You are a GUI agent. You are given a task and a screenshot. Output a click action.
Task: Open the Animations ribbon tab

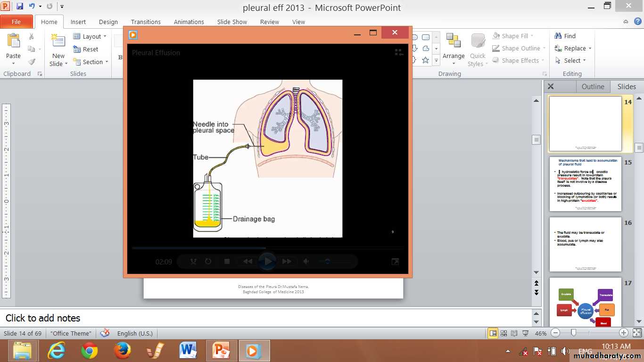pyautogui.click(x=189, y=22)
